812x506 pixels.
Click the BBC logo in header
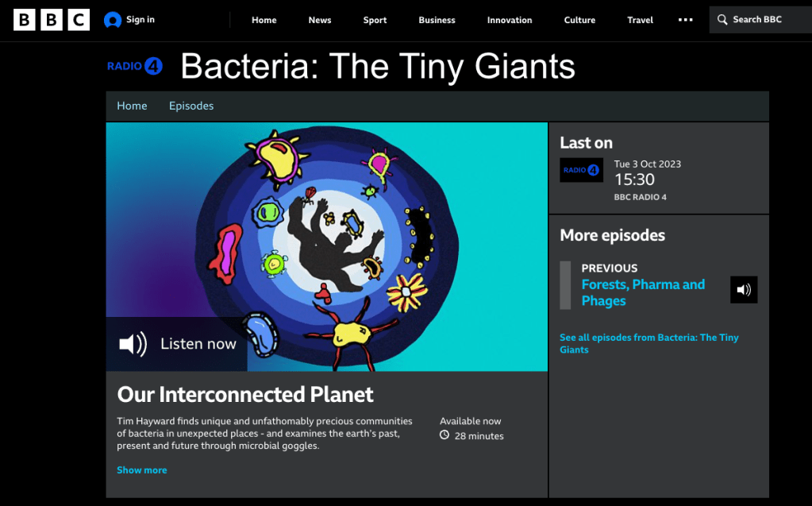(x=52, y=20)
